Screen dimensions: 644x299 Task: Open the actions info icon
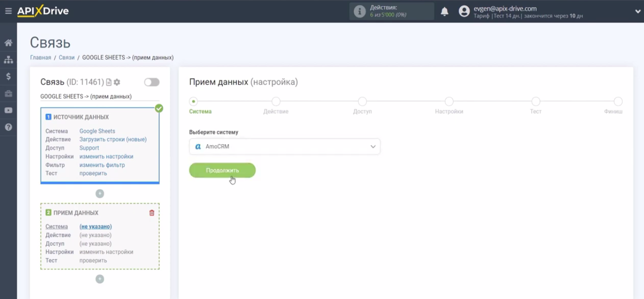click(x=360, y=11)
